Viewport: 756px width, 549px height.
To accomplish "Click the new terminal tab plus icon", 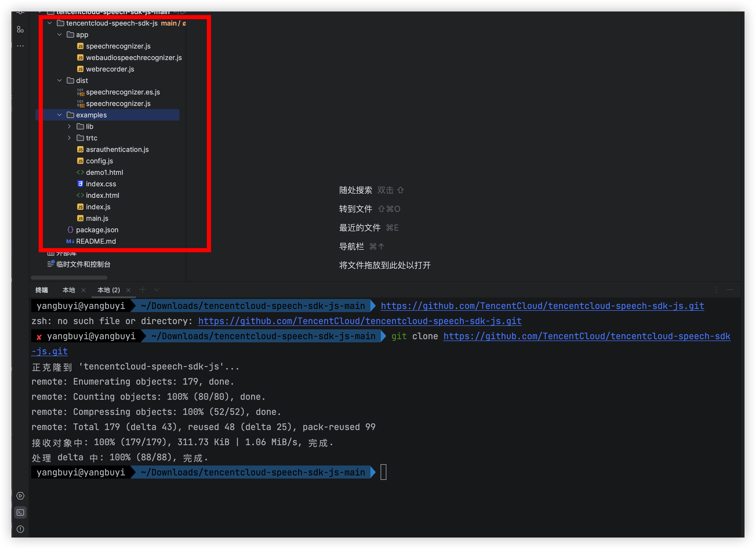I will click(x=143, y=290).
